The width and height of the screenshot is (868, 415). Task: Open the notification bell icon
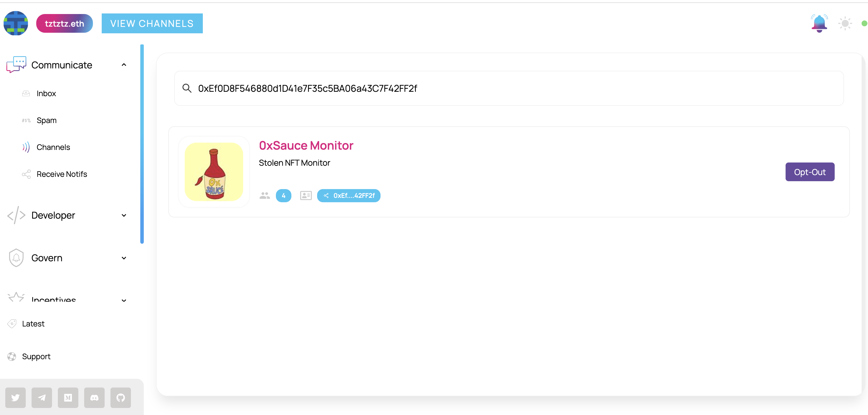[x=819, y=23]
